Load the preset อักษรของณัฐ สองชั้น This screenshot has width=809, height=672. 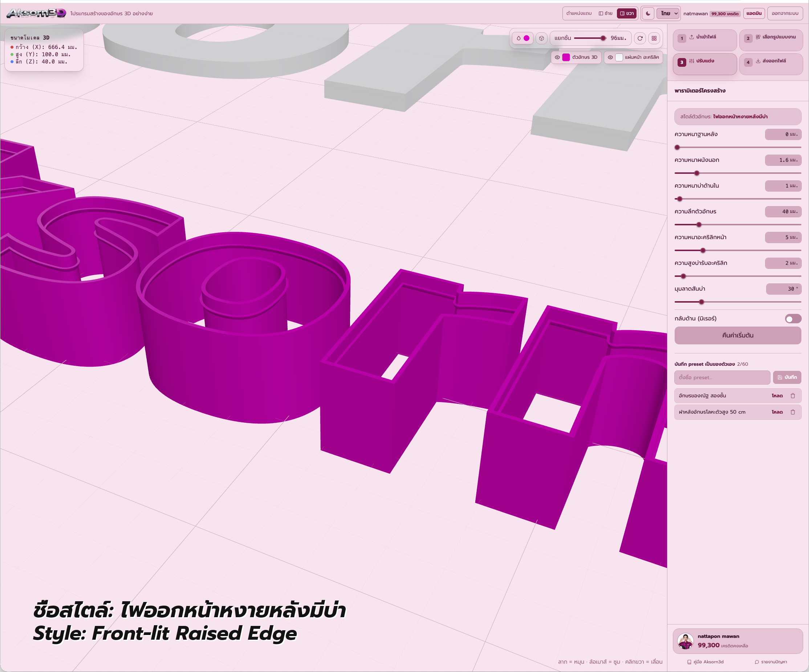tap(777, 396)
